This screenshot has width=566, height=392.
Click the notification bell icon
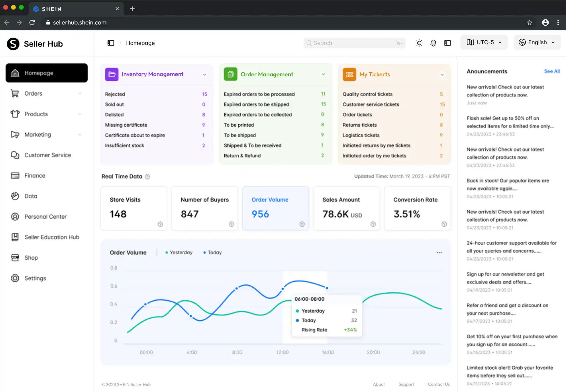point(433,43)
